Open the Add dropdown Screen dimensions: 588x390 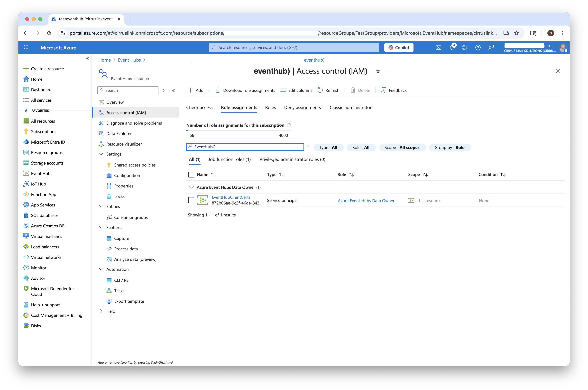199,90
